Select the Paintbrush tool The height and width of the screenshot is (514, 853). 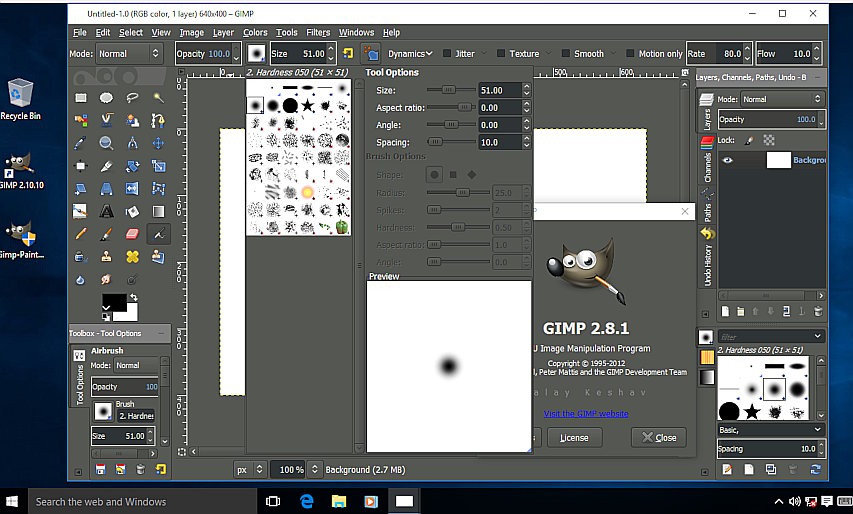coord(106,234)
